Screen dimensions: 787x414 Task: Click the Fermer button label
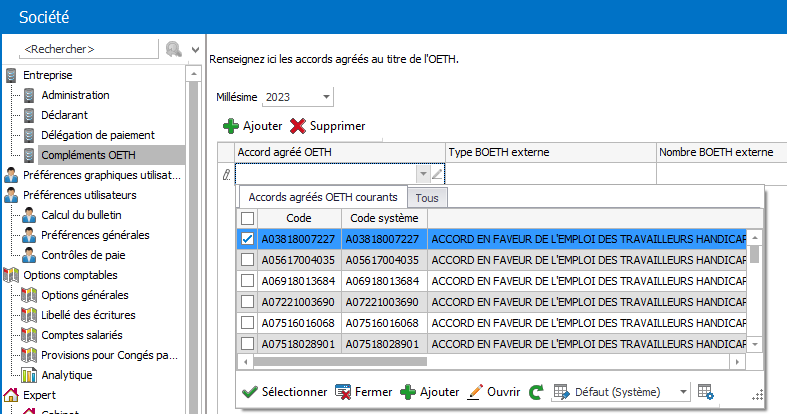[x=373, y=392]
